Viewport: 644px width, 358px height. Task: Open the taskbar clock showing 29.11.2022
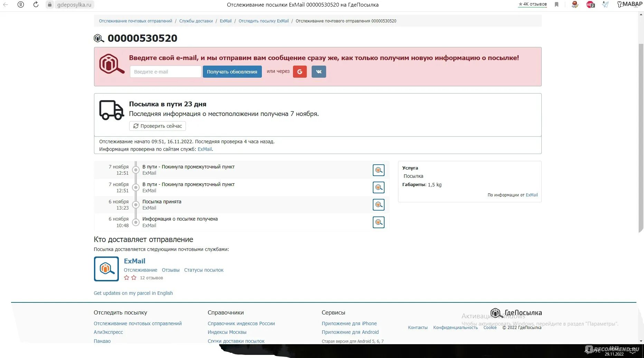pos(614,351)
